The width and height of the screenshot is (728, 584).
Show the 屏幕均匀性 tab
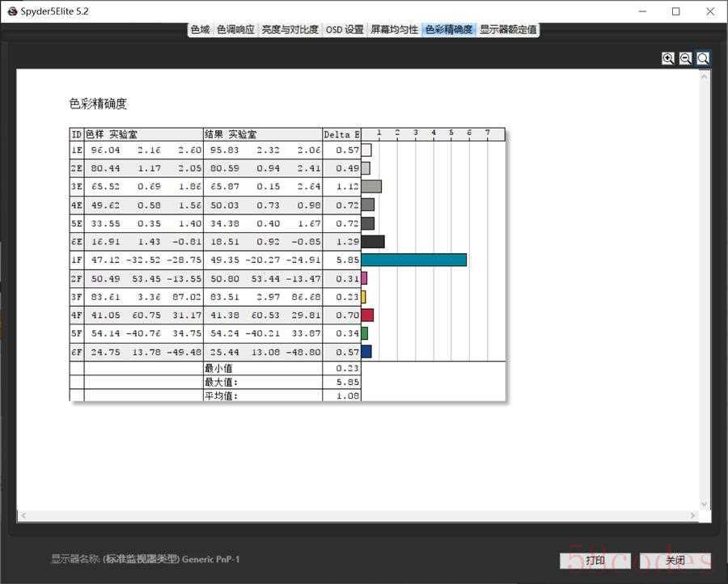click(394, 30)
